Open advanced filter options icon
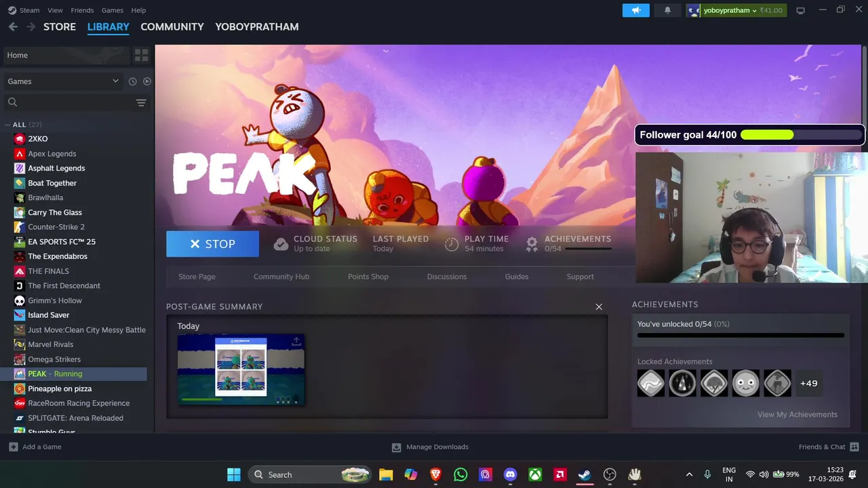Viewport: 868px width, 488px height. 141,102
